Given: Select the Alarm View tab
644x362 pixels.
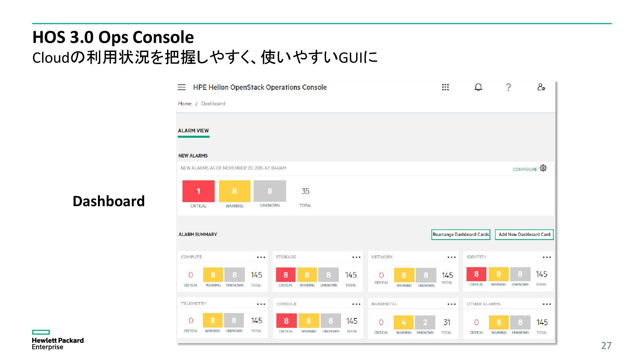Looking at the screenshot, I should pyautogui.click(x=194, y=131).
